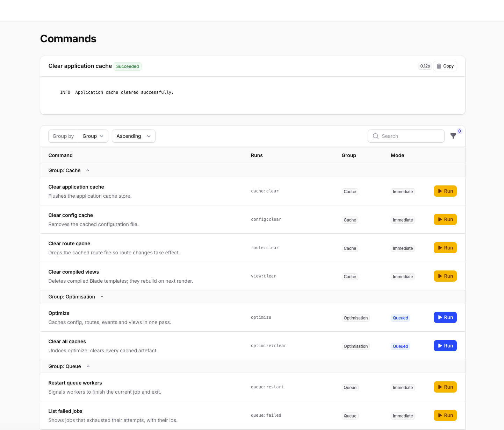This screenshot has width=504, height=430.
Task: Click the filter count badge 0
Action: [x=460, y=131]
